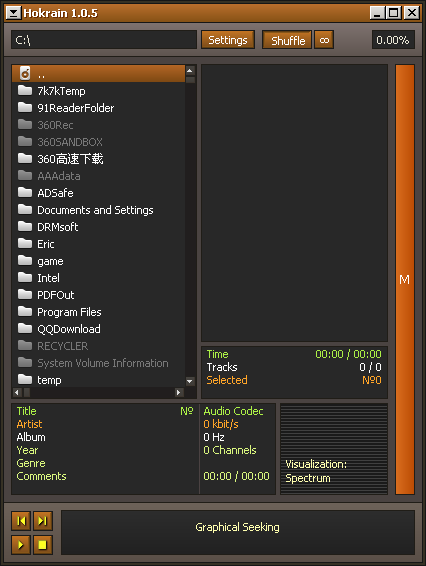Switch the Visualization: Spectrum panel
The height and width of the screenshot is (566, 426).
pos(334,449)
